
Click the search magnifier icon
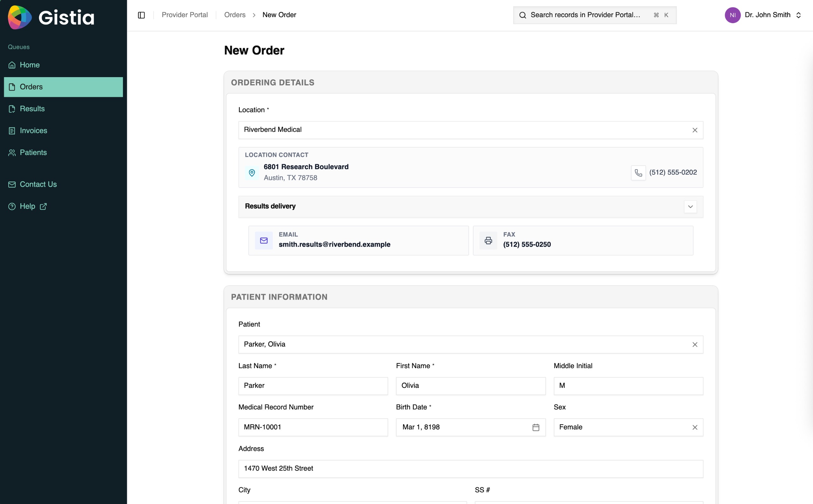point(522,15)
